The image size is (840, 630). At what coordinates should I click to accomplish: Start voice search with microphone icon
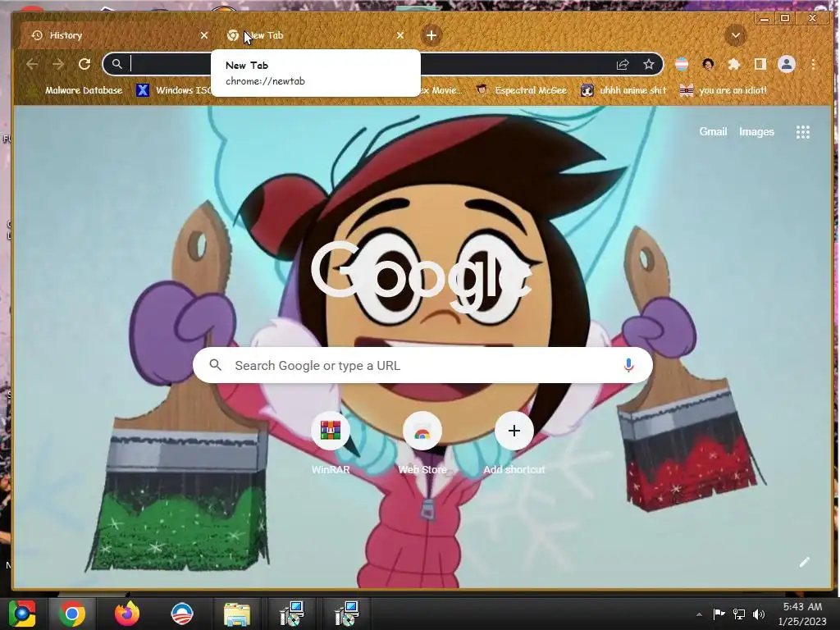(629, 365)
